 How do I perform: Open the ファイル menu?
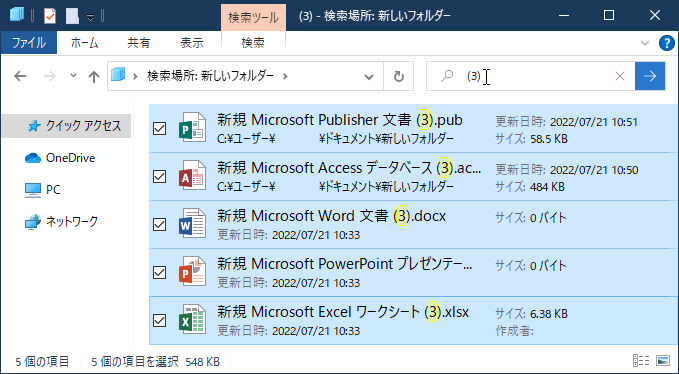29,42
